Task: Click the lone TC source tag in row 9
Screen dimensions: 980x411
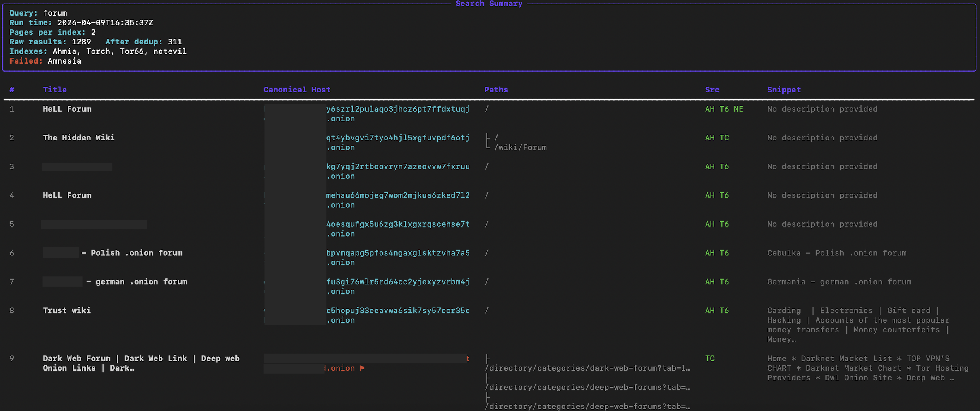Action: coord(710,359)
